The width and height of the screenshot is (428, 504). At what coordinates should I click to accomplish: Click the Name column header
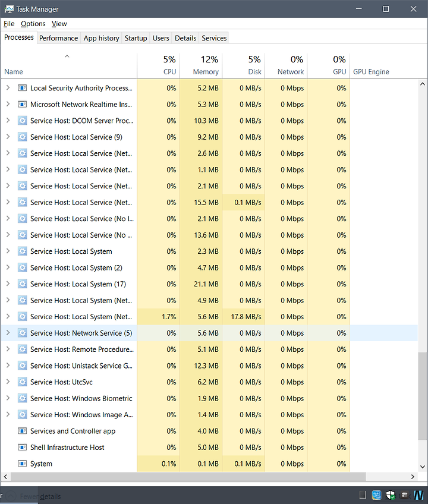click(68, 65)
